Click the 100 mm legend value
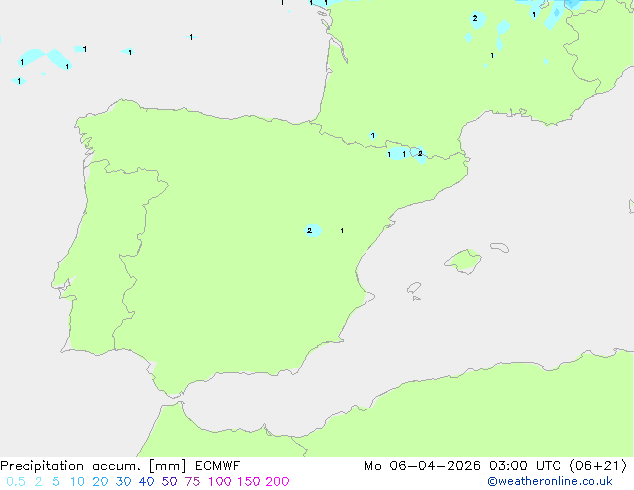Image resolution: width=634 pixels, height=490 pixels. [x=220, y=482]
